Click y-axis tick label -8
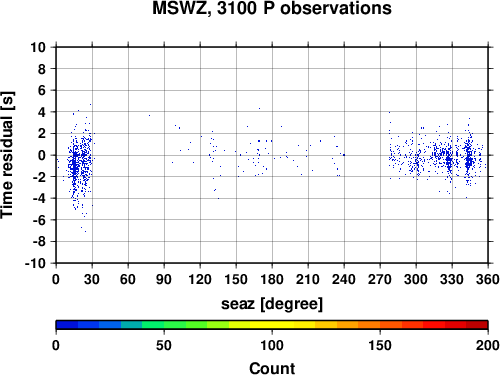The width and height of the screenshot is (500, 375). tap(39, 242)
